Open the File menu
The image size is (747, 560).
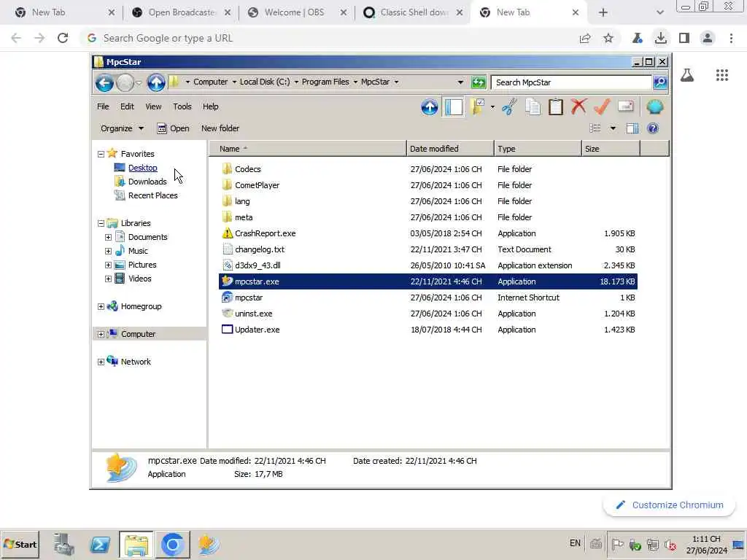pos(103,106)
